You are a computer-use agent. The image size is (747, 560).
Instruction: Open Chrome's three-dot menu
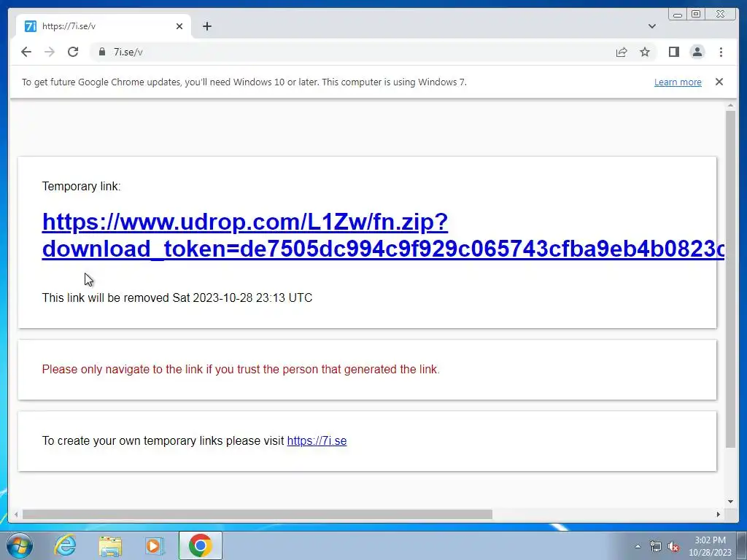coord(721,52)
